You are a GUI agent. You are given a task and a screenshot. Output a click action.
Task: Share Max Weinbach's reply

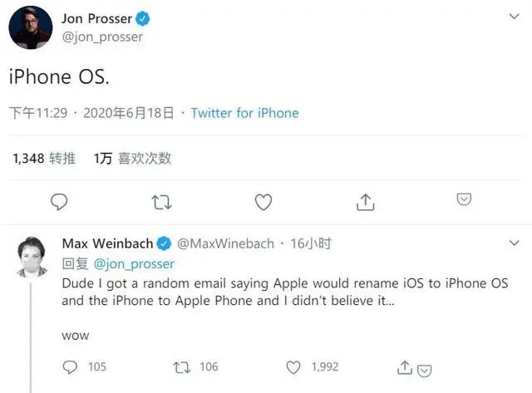405,366
